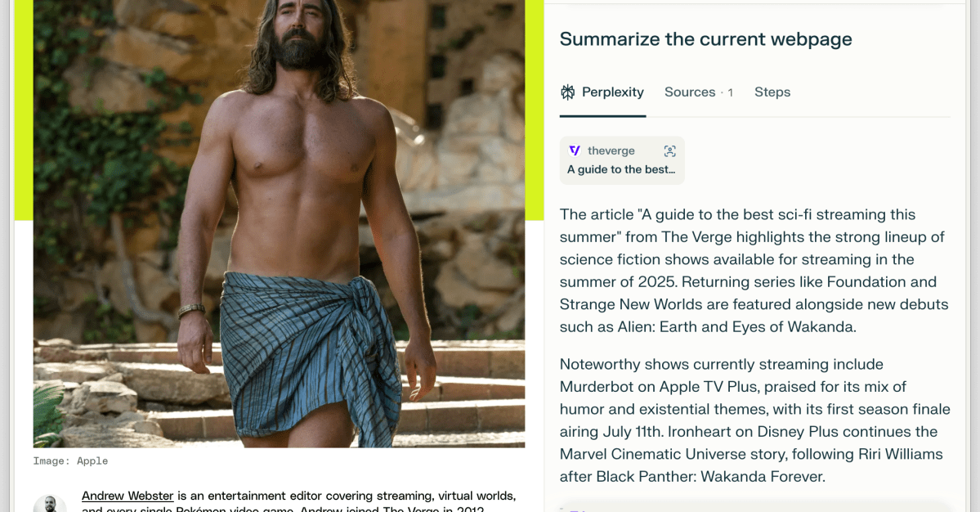Click the "Summarize the current webpage" query heading
Screen dimensions: 980x512
coord(705,39)
